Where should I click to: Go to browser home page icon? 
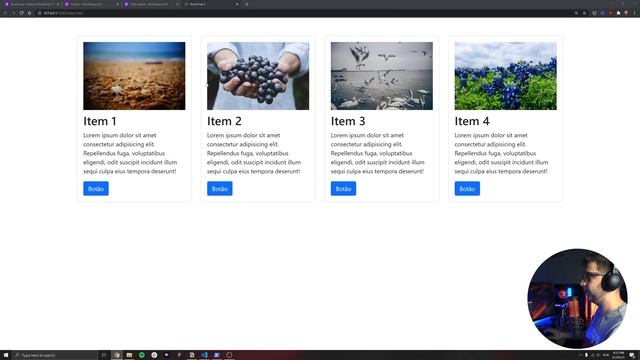coord(29,13)
